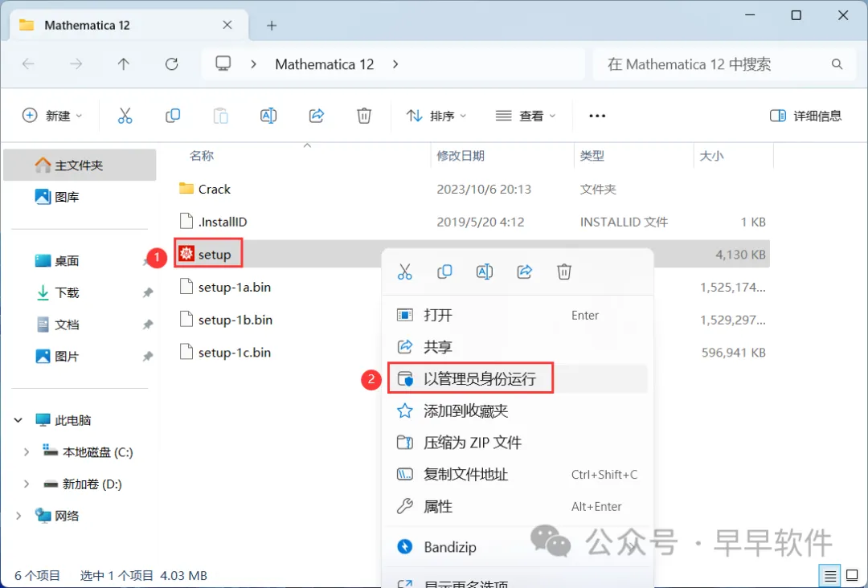The width and height of the screenshot is (868, 588).
Task: Open Bandizip context menu entry
Action: pos(518,546)
